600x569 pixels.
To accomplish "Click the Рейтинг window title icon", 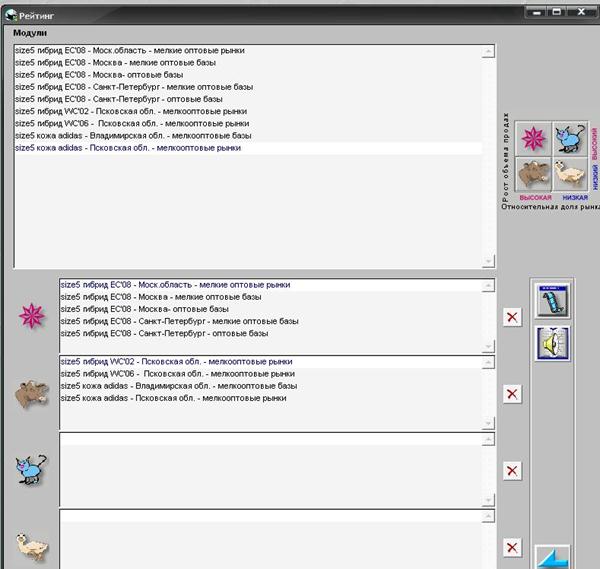I will click(x=11, y=16).
